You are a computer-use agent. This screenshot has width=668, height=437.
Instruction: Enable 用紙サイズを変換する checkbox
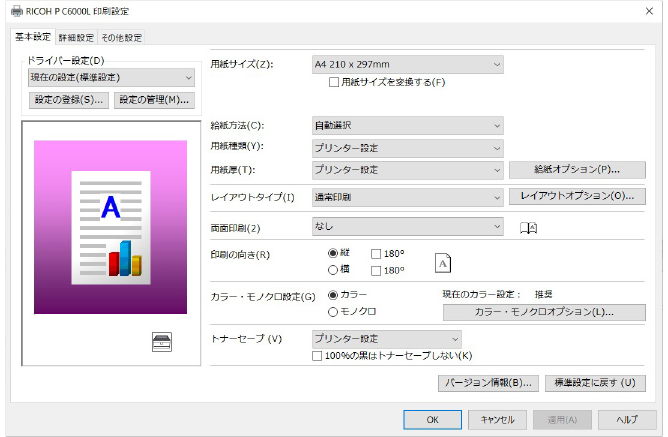click(x=334, y=82)
